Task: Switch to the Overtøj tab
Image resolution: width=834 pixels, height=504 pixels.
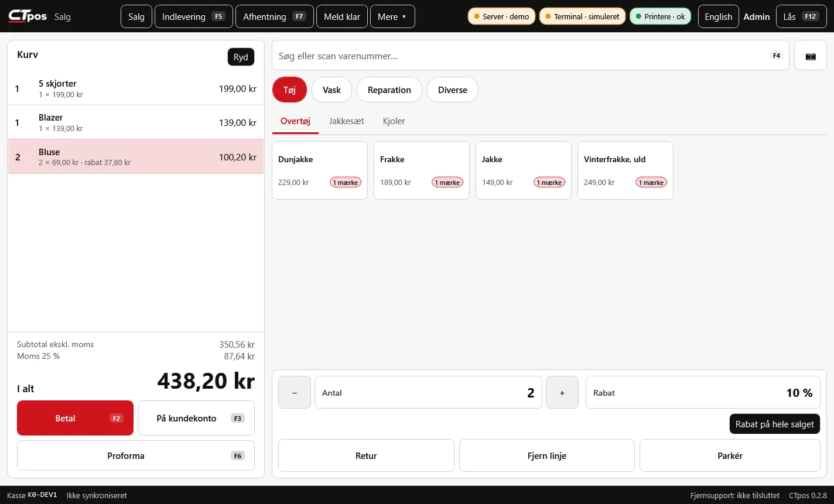Action: (x=295, y=121)
